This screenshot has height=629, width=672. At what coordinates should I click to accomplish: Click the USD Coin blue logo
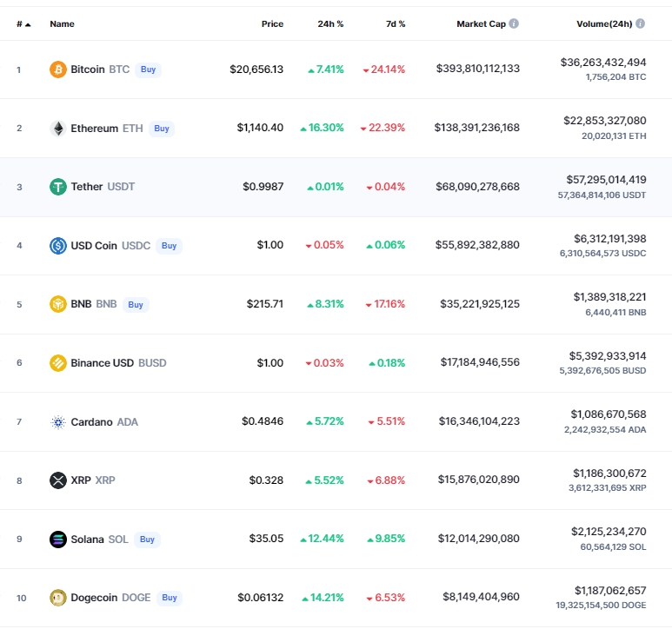58,246
